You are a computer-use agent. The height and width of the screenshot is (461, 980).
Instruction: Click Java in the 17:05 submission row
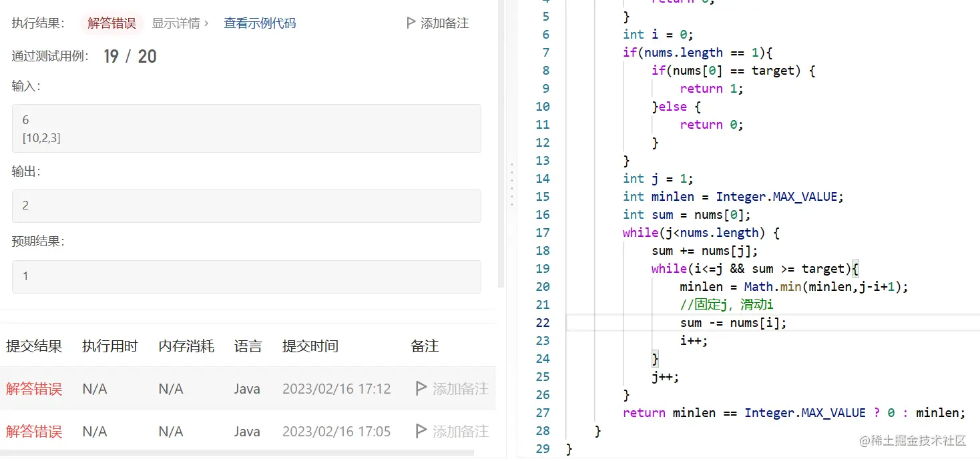coord(247,431)
